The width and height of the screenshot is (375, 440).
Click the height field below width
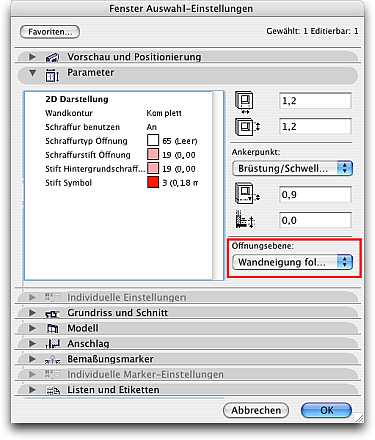coord(315,127)
